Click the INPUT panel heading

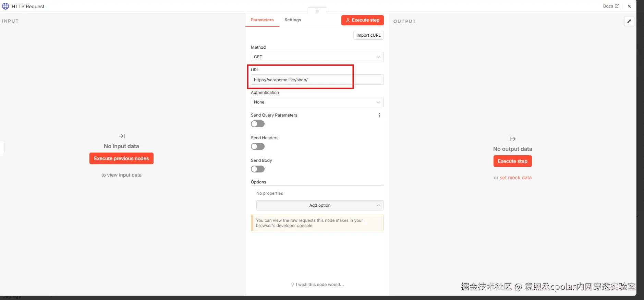point(10,21)
